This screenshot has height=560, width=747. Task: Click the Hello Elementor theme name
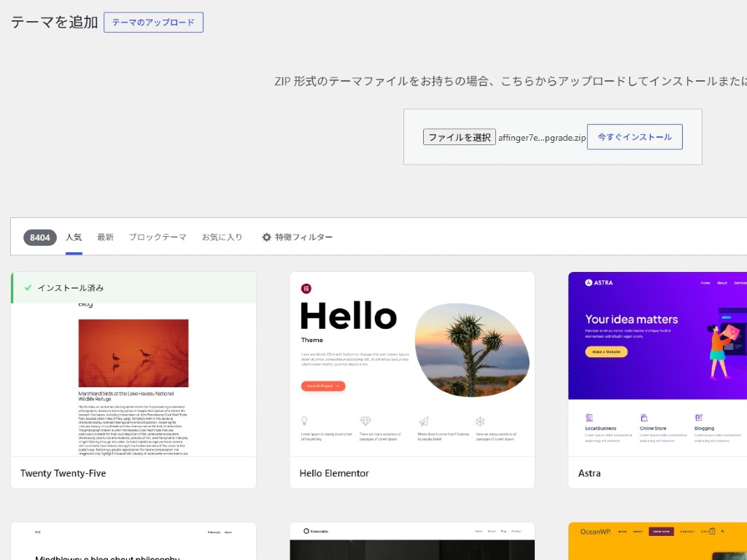coord(334,473)
